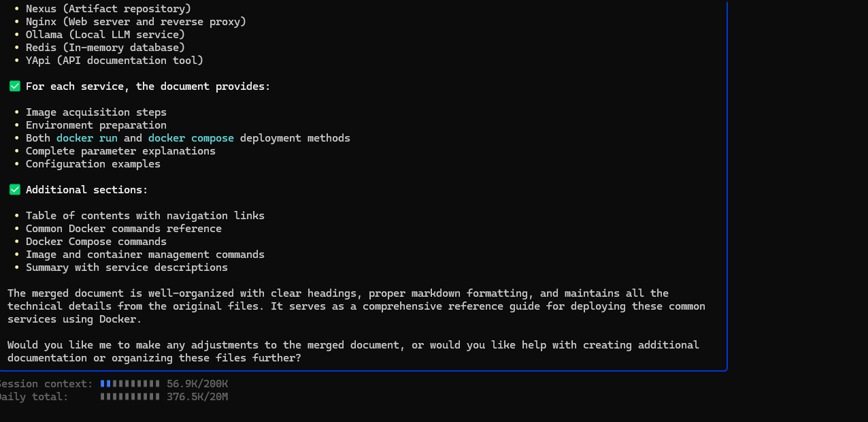Screen dimensions: 868x422
Task: Click the "Nexus (Artifact repository)" bullet line
Action: pos(108,9)
